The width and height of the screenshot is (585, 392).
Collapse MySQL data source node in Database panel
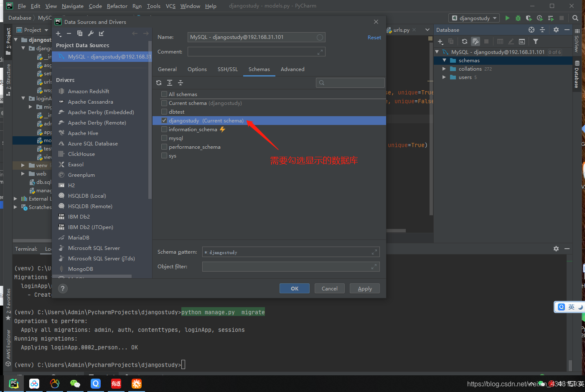[x=437, y=52]
